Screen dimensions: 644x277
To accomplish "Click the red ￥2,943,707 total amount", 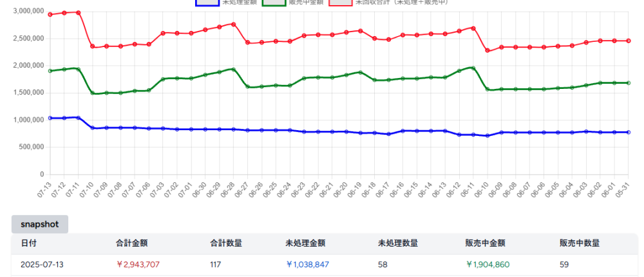I will 138,264.
